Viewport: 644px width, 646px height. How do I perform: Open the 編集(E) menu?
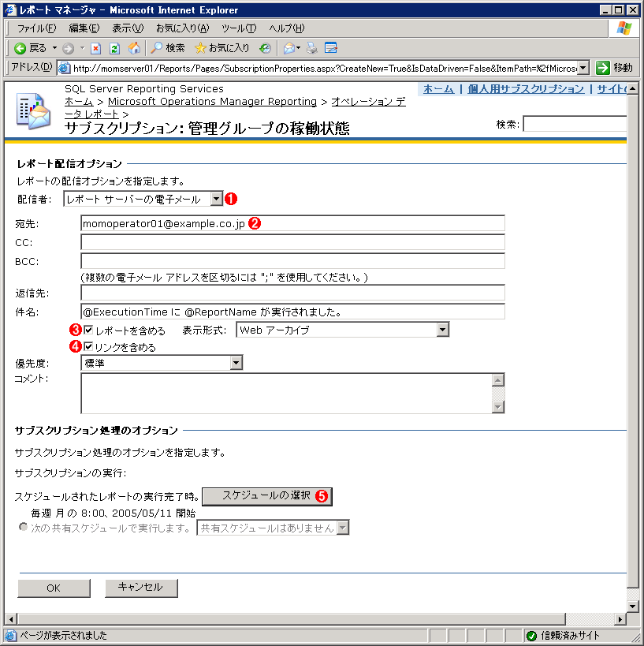(84, 28)
